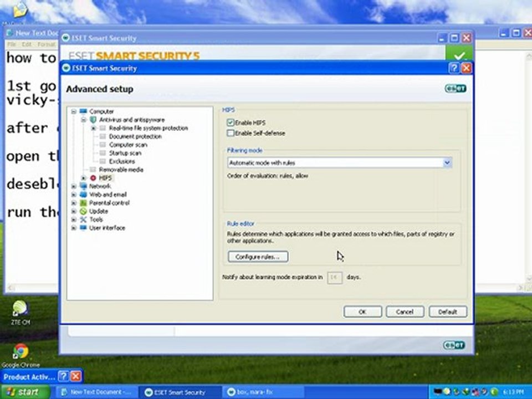
Task: Collapse the Antivirus and antispyware node
Action: [84, 120]
